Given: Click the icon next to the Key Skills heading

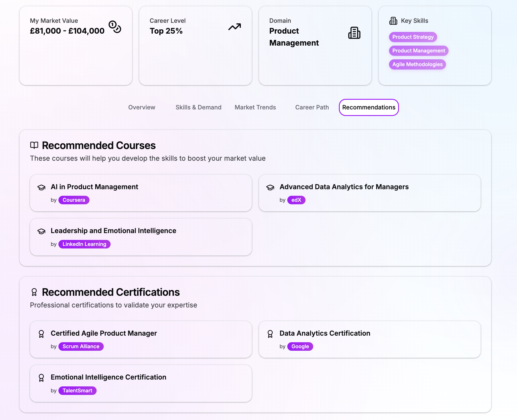Looking at the screenshot, I should pos(393,21).
